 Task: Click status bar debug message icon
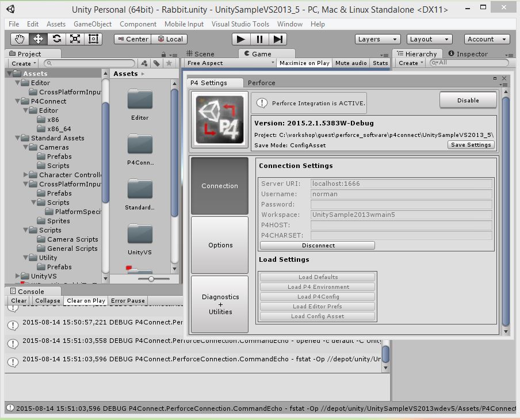pyautogui.click(x=10, y=408)
